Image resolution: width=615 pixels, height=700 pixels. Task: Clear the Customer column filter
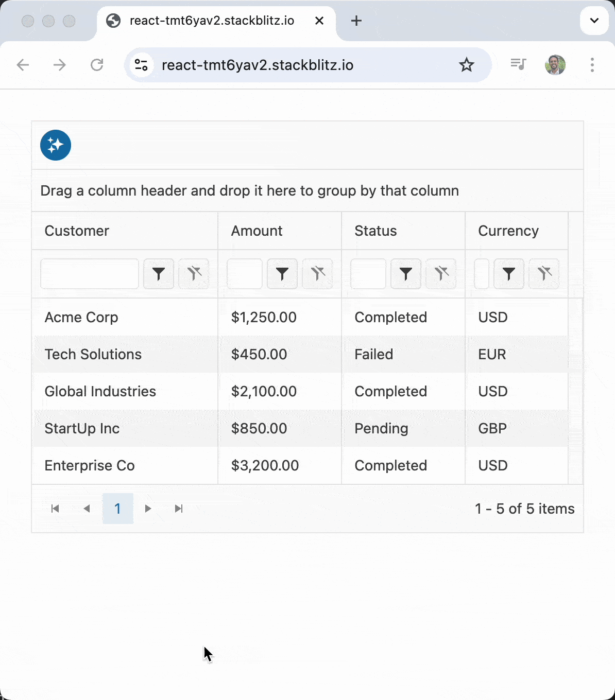(x=194, y=274)
